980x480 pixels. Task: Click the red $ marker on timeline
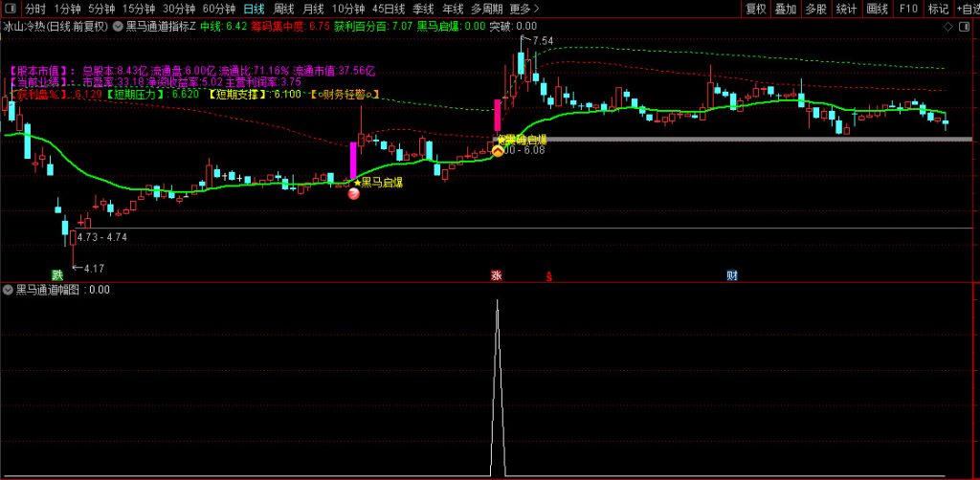click(x=548, y=276)
